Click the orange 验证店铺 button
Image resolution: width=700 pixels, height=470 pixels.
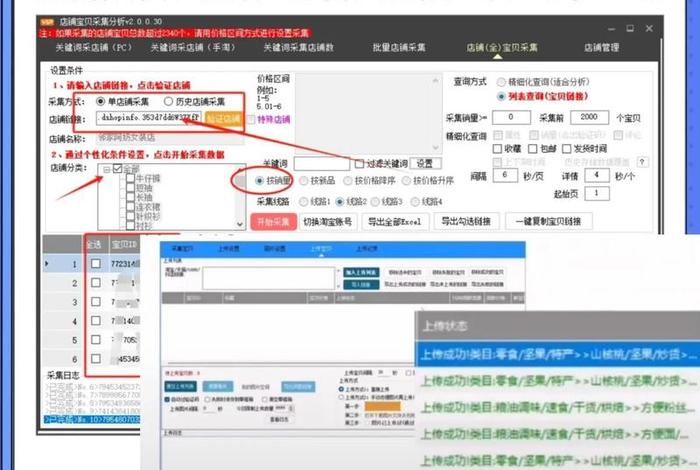click(223, 118)
